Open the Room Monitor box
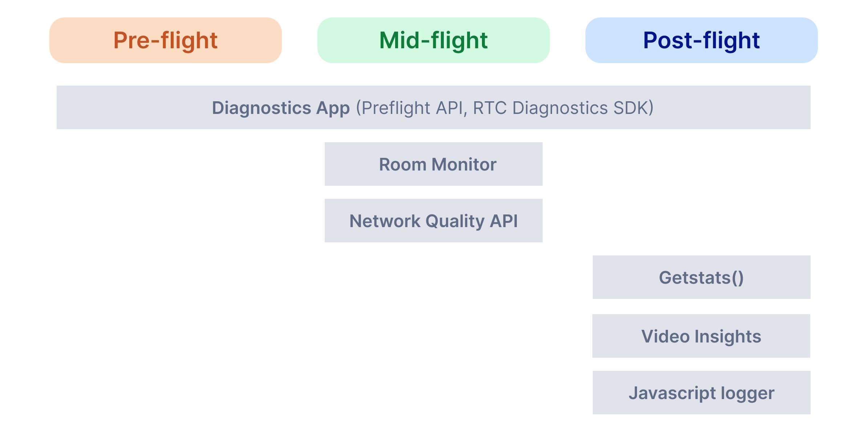Image resolution: width=868 pixels, height=431 pixels. (434, 164)
